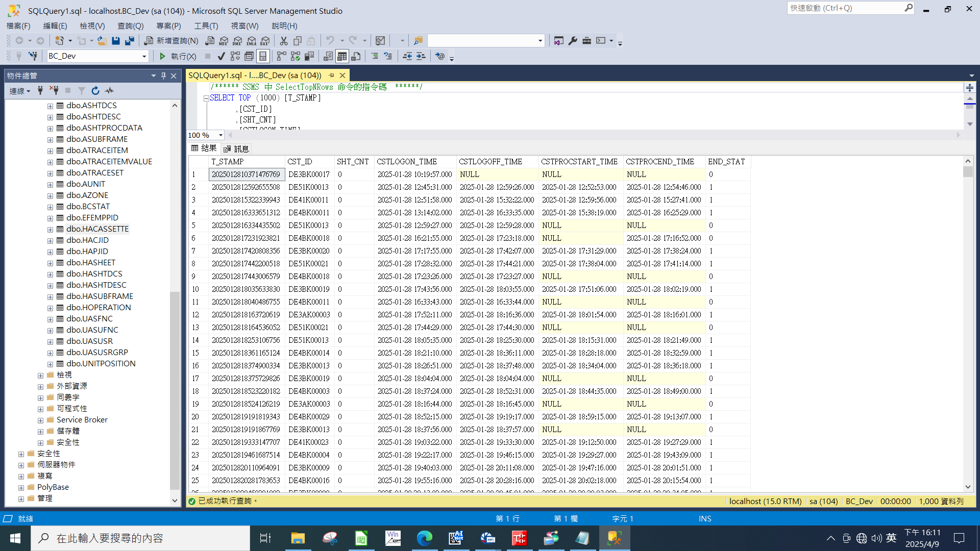Open the 查詢(Q) menu
Screen dimensions: 980x551
[x=131, y=26]
